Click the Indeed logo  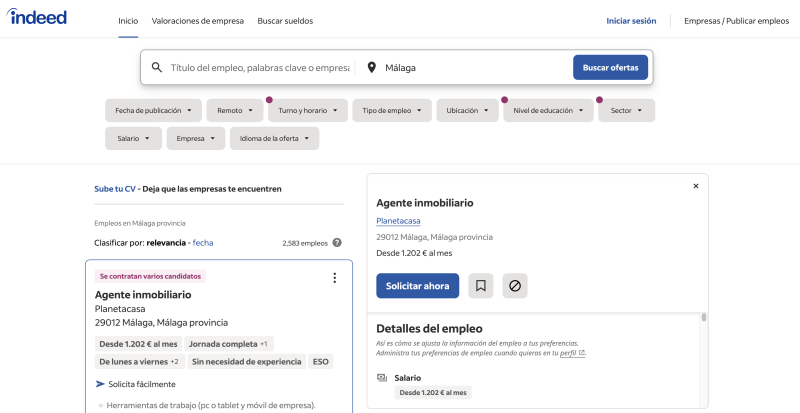(39, 18)
